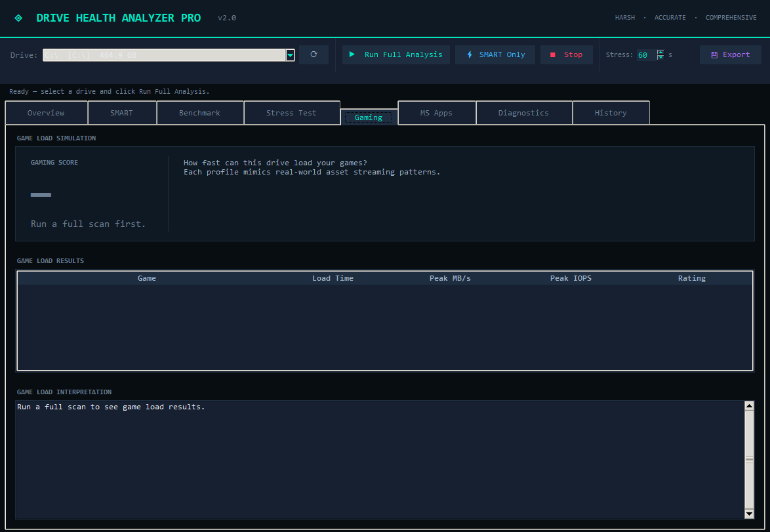Click the interpretation scrollbar up arrow
Screen dimensions: 770x532
(750, 406)
